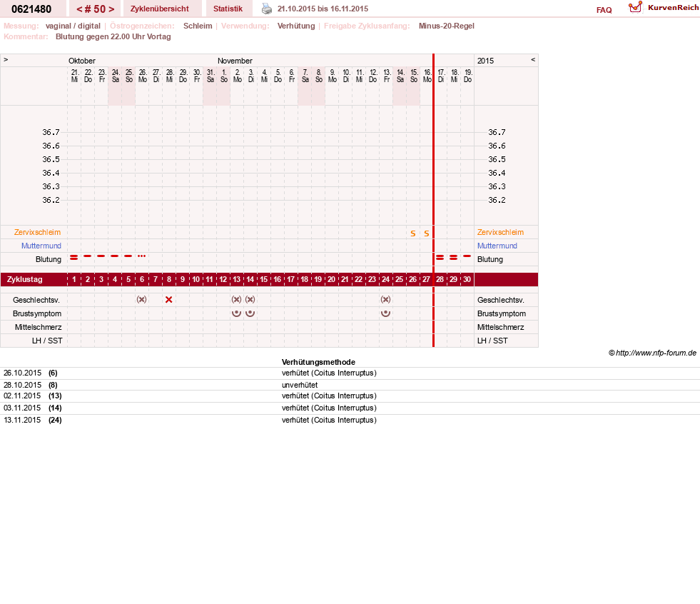This screenshot has width=700, height=604.
Task: Click the left Muttermund row label
Action: pos(41,246)
